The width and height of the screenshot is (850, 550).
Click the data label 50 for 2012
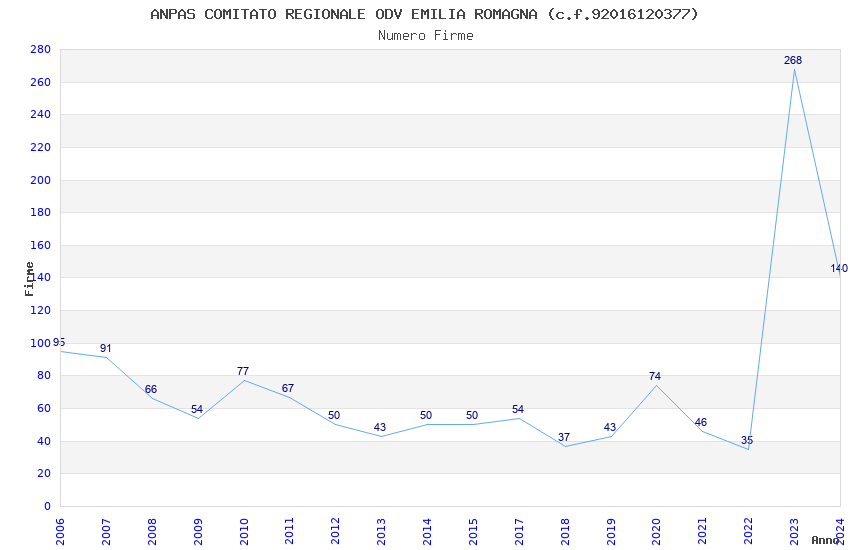tap(334, 415)
